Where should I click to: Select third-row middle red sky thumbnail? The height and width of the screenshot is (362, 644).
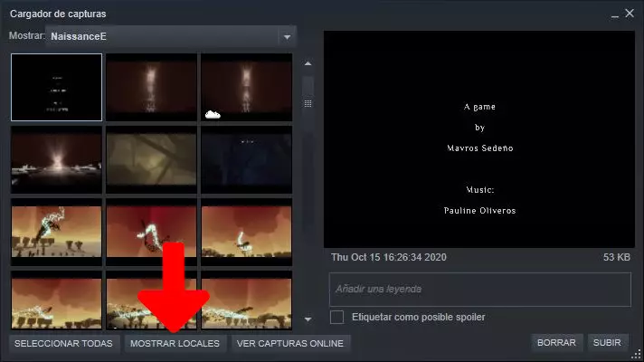[152, 233]
